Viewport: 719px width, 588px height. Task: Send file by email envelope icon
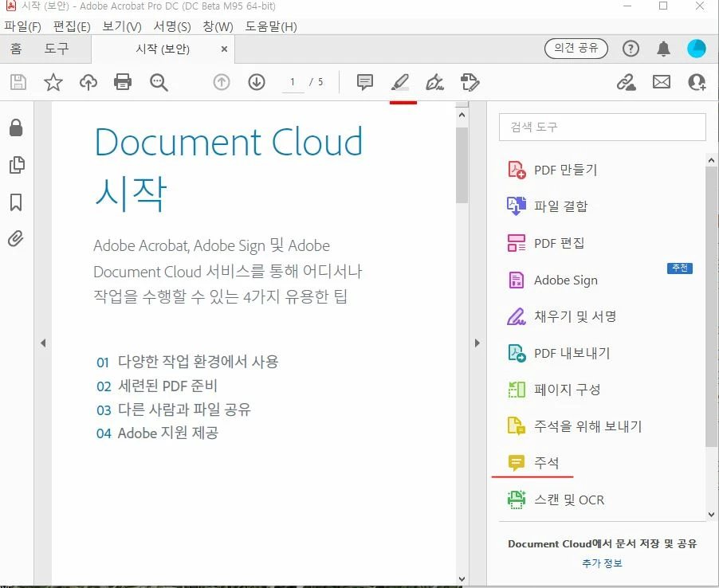(x=662, y=83)
